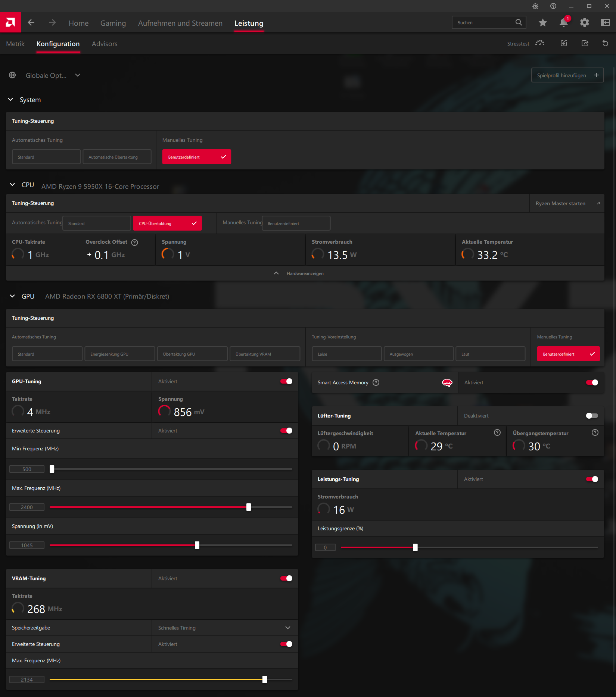Click the search magnifier icon
Image resolution: width=616 pixels, height=697 pixels.
coord(519,22)
